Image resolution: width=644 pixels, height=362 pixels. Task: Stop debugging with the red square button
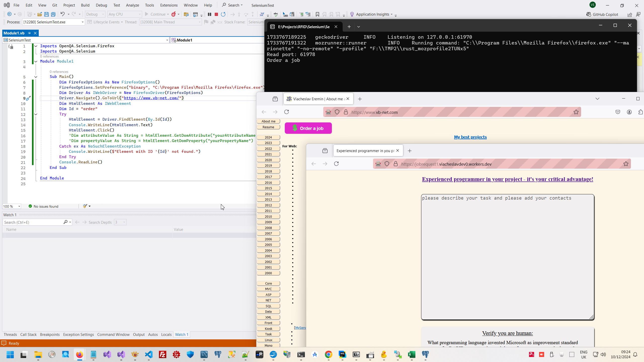point(216,14)
